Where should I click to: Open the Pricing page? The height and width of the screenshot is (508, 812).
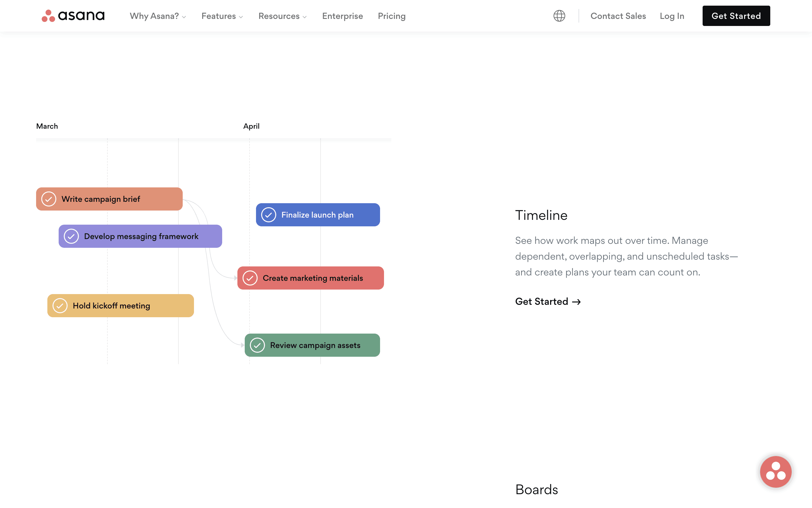(392, 16)
